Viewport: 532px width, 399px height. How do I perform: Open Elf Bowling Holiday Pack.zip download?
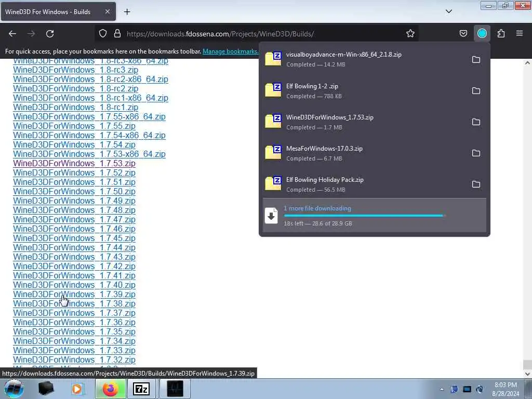click(x=363, y=184)
